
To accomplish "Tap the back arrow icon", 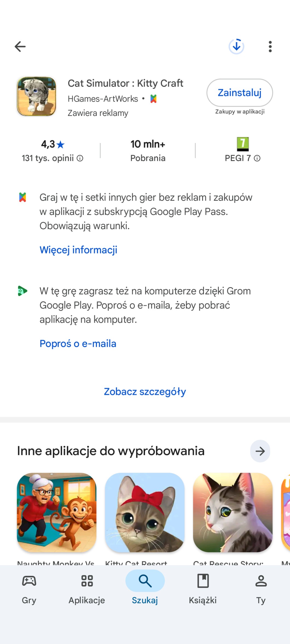I will point(20,46).
